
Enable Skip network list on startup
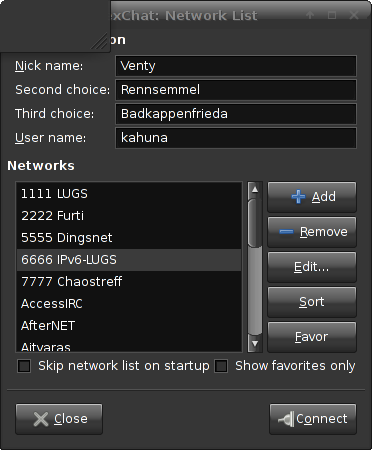(24, 366)
